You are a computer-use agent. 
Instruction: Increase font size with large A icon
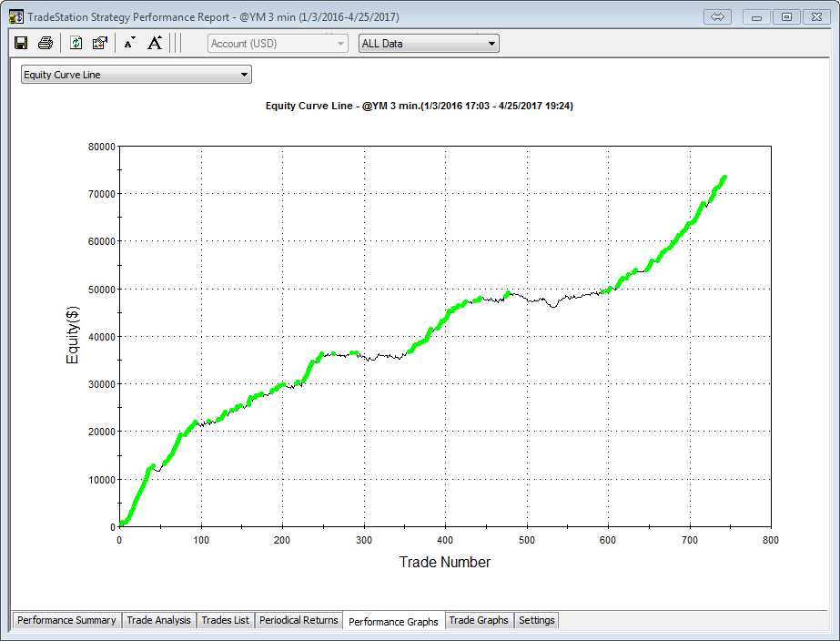[x=155, y=43]
